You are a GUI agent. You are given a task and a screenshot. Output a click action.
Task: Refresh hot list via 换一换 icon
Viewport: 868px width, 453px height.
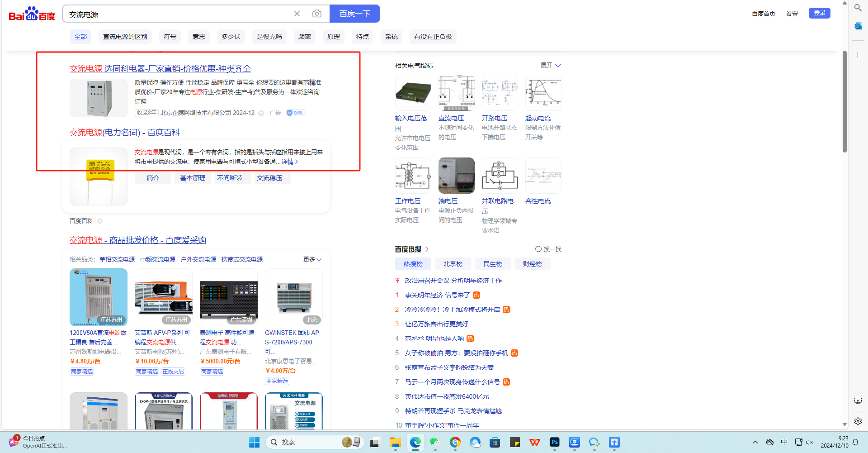(x=538, y=249)
